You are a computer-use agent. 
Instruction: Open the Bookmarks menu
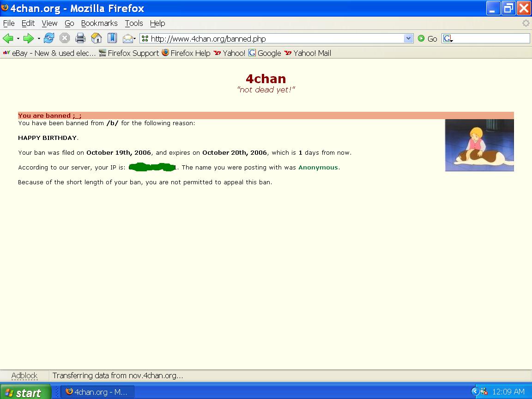click(99, 23)
